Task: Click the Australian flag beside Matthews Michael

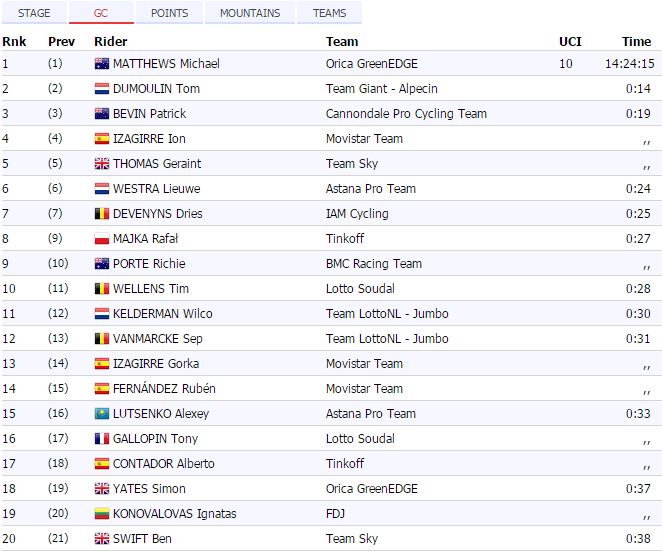Action: [101, 64]
